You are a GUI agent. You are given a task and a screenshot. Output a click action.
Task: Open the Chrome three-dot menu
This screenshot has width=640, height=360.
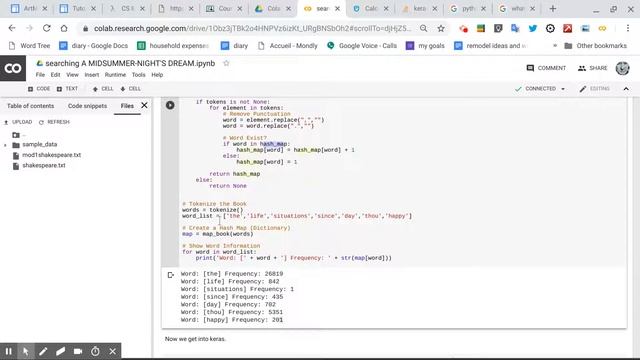point(628,28)
